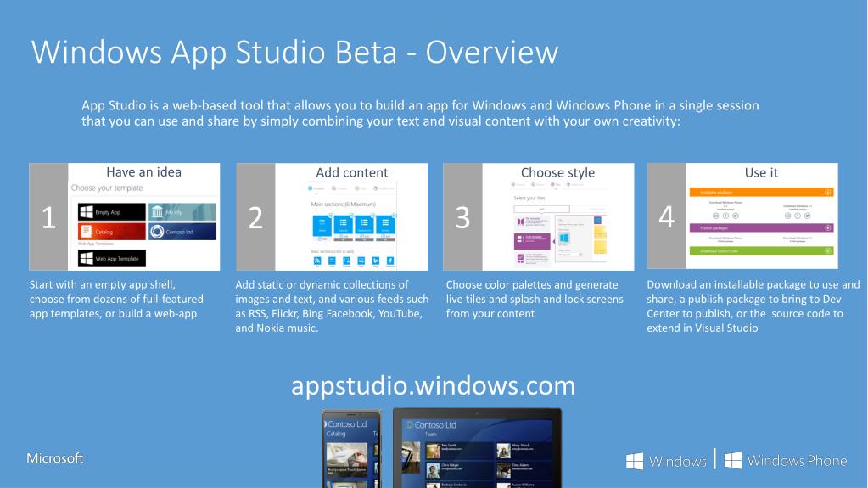Select the outlined tile type tab
Image resolution: width=868 pixels, height=488 pixels.
(x=542, y=210)
